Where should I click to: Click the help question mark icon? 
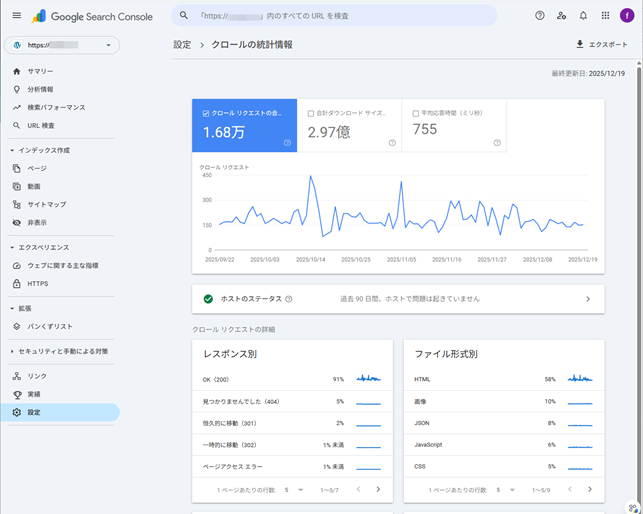tap(540, 16)
